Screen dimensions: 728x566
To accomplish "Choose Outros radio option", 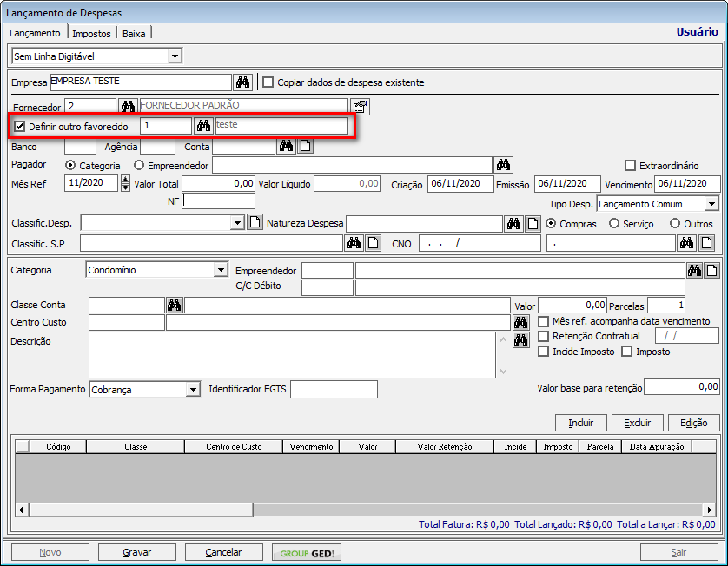I will click(x=675, y=224).
